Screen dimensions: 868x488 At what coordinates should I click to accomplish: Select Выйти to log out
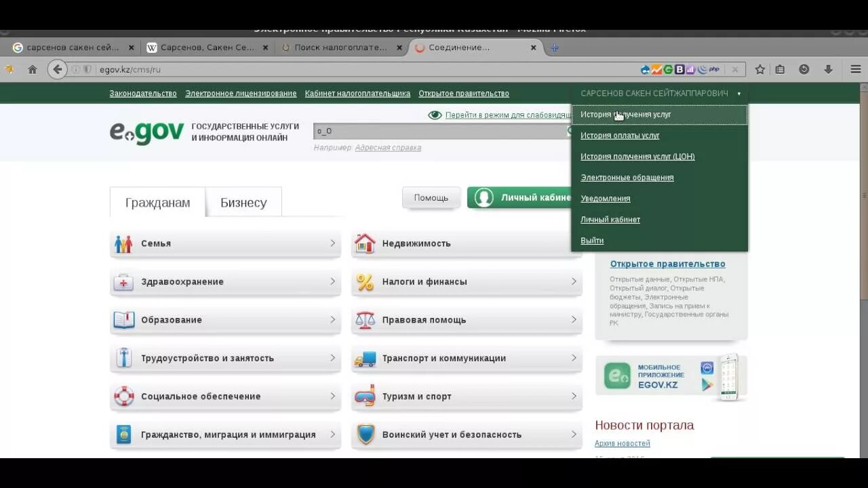[x=592, y=241]
